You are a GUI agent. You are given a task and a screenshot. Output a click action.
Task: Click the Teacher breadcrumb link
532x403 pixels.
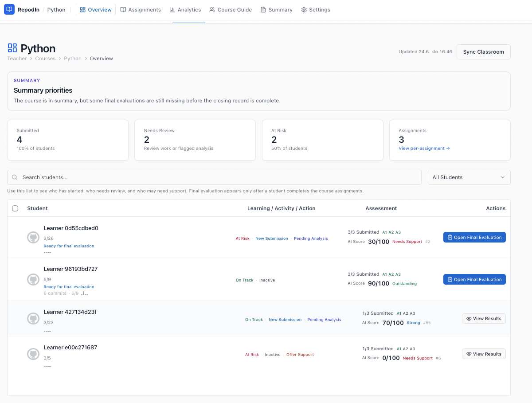click(x=17, y=59)
